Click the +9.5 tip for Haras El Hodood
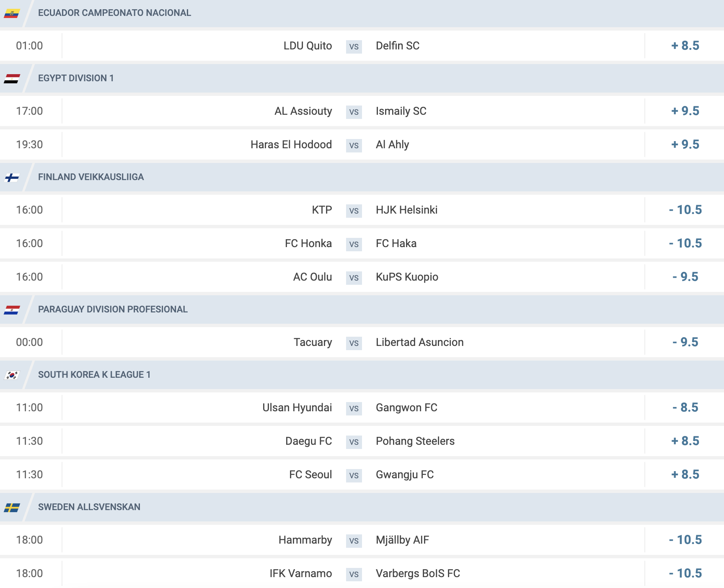Viewport: 724px width, 588px height. tap(685, 144)
